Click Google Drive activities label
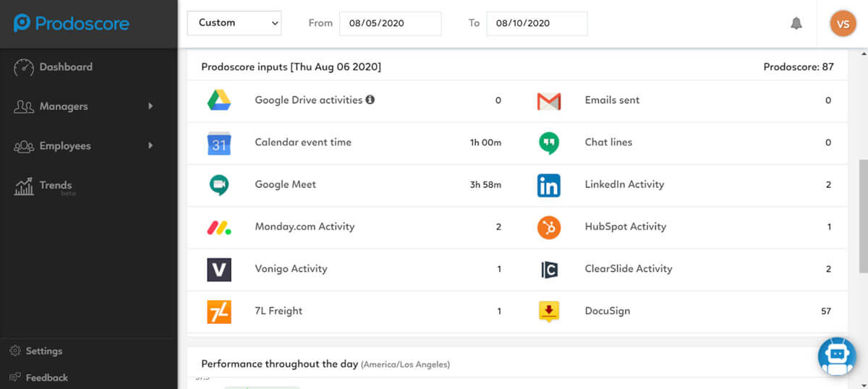Screen dimensions: 868x389 308,101
